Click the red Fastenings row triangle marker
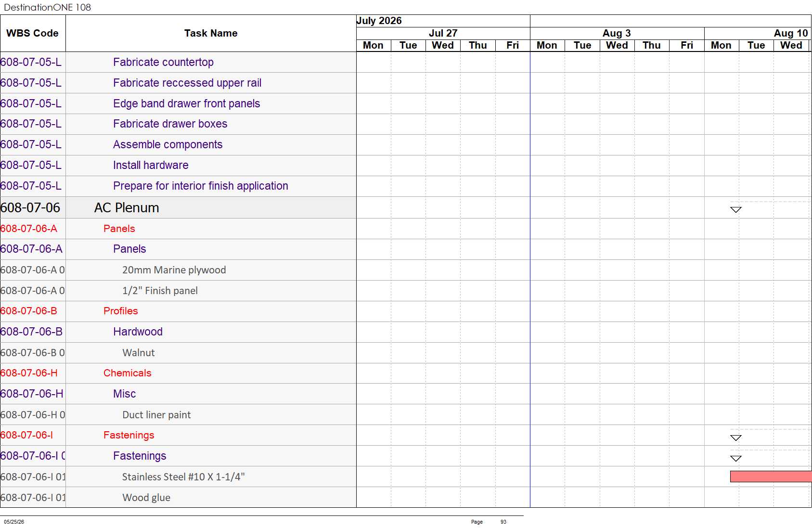812x528 pixels. [x=735, y=438]
